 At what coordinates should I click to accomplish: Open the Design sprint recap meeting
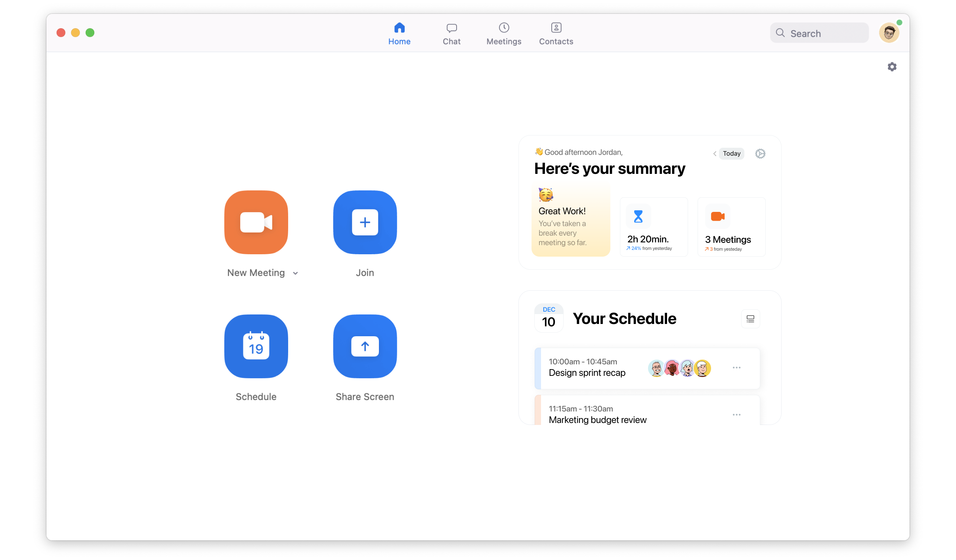click(x=587, y=373)
